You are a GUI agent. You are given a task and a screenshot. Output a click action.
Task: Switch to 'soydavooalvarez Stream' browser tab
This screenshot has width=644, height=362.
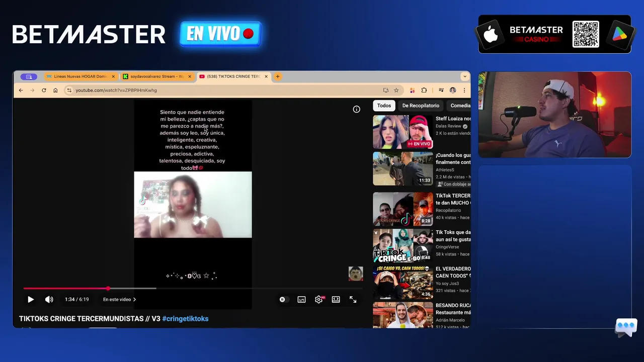156,76
